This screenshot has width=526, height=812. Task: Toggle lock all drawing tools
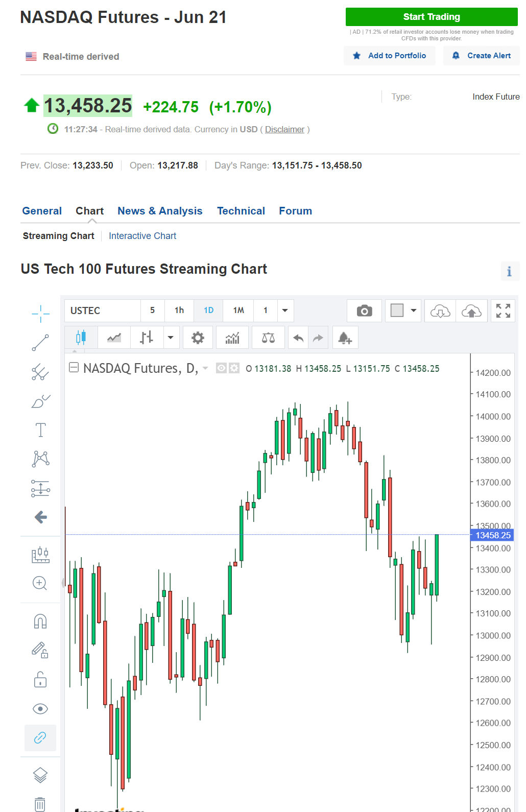click(x=40, y=680)
